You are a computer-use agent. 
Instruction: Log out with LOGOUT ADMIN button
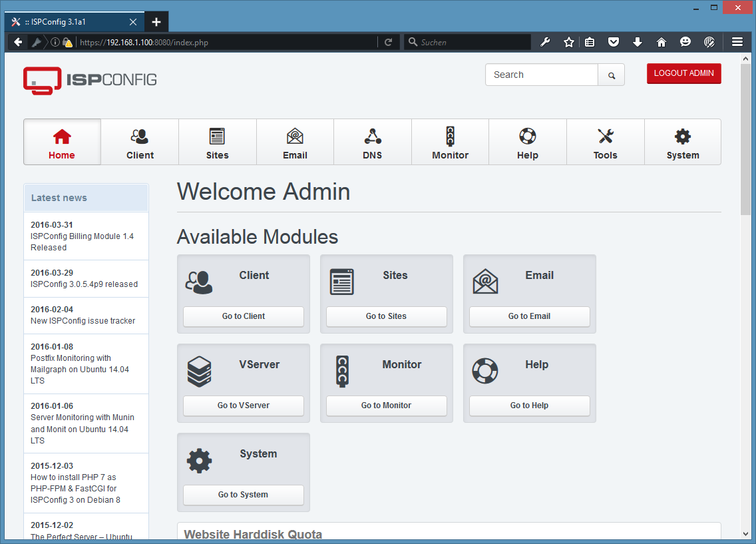coord(683,73)
